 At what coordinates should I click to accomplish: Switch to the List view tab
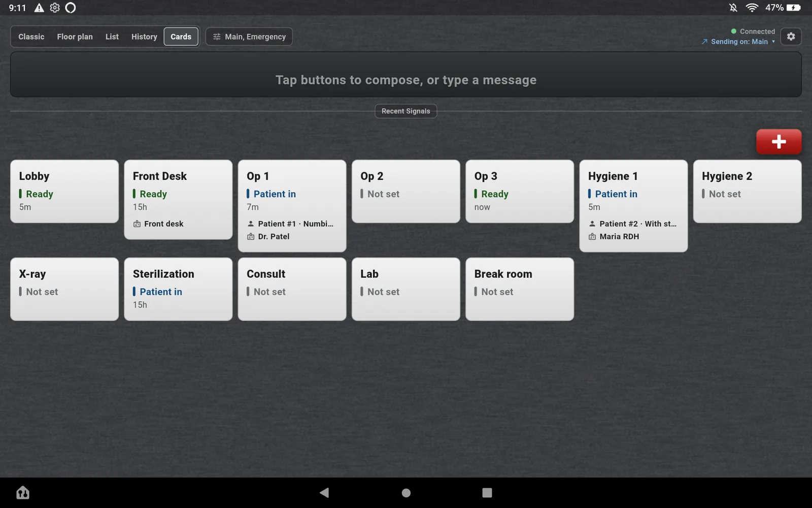(x=112, y=37)
